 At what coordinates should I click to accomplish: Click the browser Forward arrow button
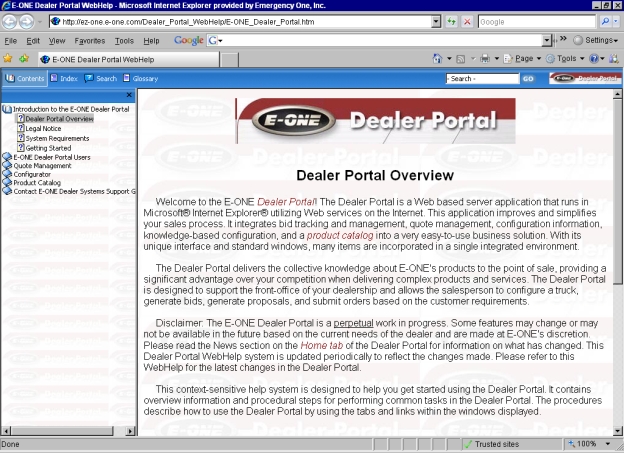pyautogui.click(x=26, y=21)
